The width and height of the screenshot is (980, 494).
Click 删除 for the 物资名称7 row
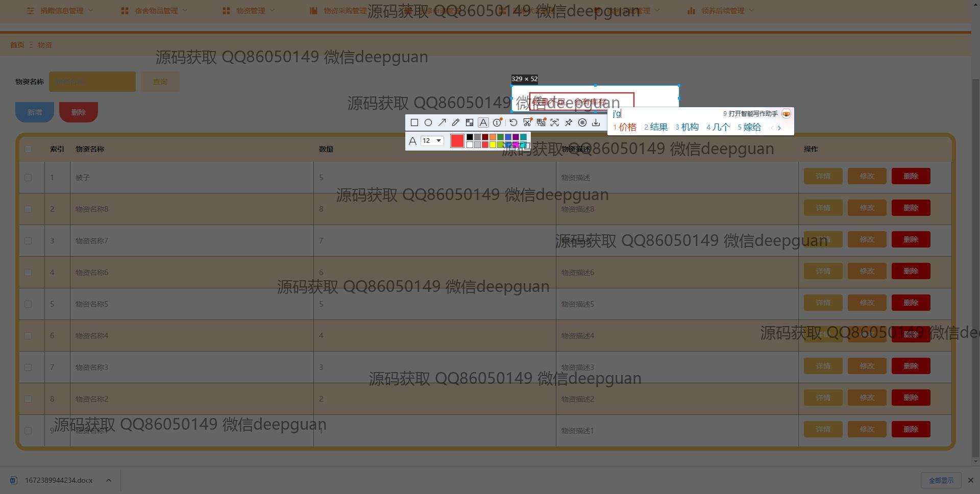[911, 239]
